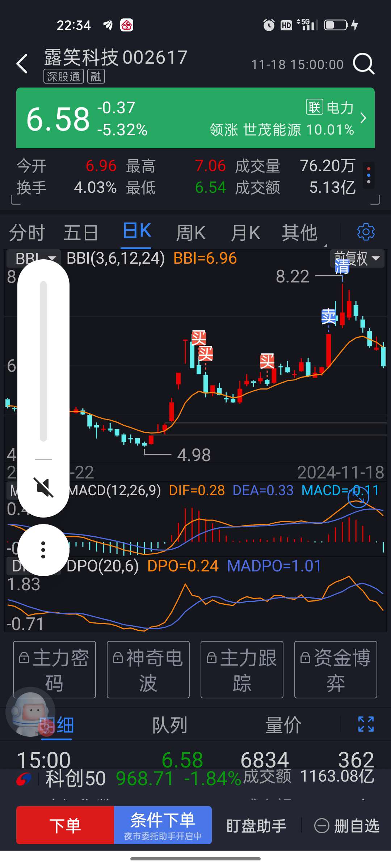Switch to the 队列 tab

coord(170,725)
